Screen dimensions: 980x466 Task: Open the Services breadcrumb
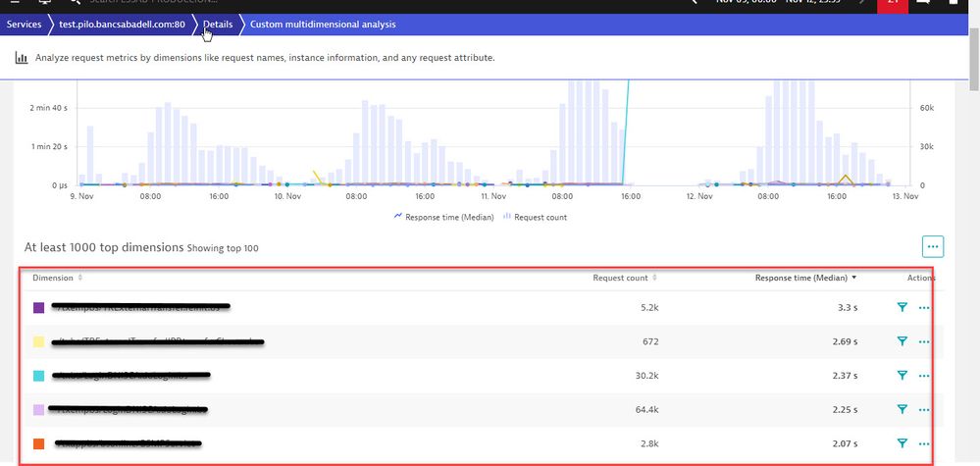(x=24, y=25)
